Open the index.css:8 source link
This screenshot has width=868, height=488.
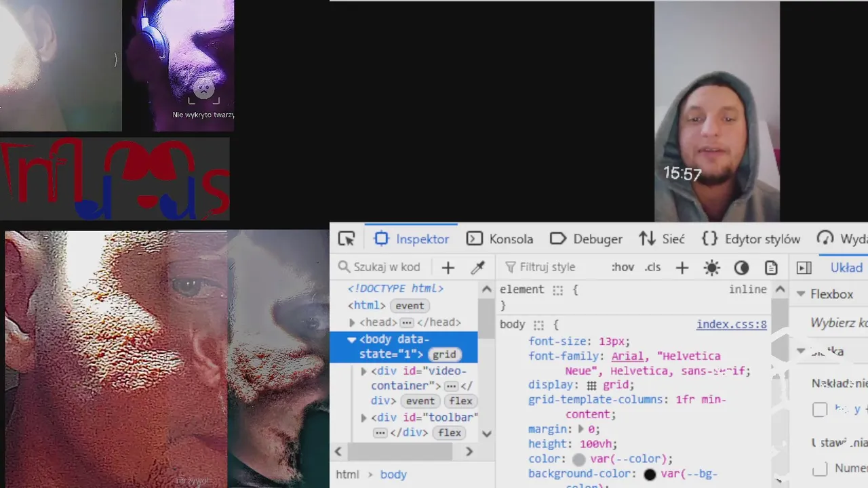coord(731,325)
